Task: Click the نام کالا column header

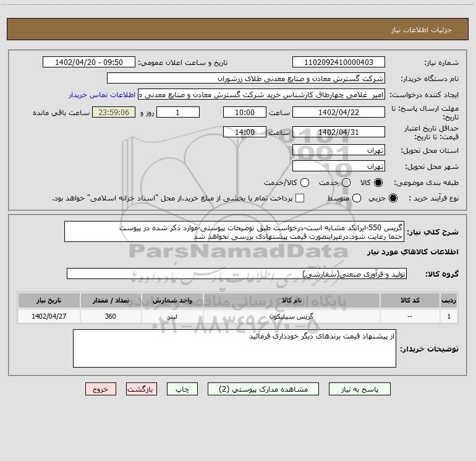Action: coord(291,300)
